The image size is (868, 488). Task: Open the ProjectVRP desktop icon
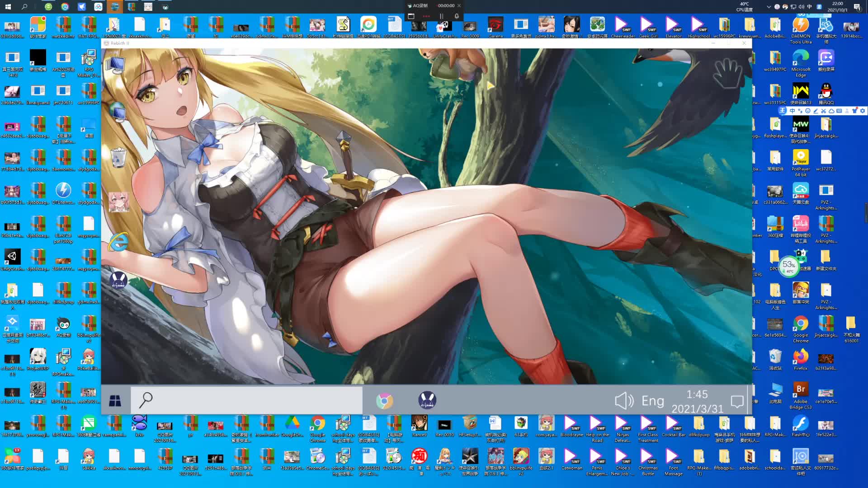(38, 359)
